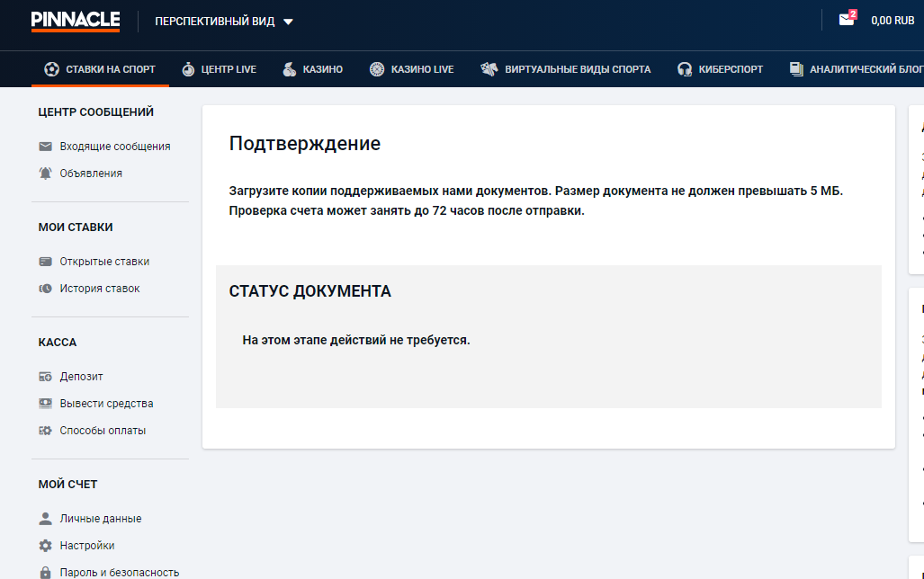Click the roulette wheel icon for Казино Live
924x579 pixels.
point(377,69)
